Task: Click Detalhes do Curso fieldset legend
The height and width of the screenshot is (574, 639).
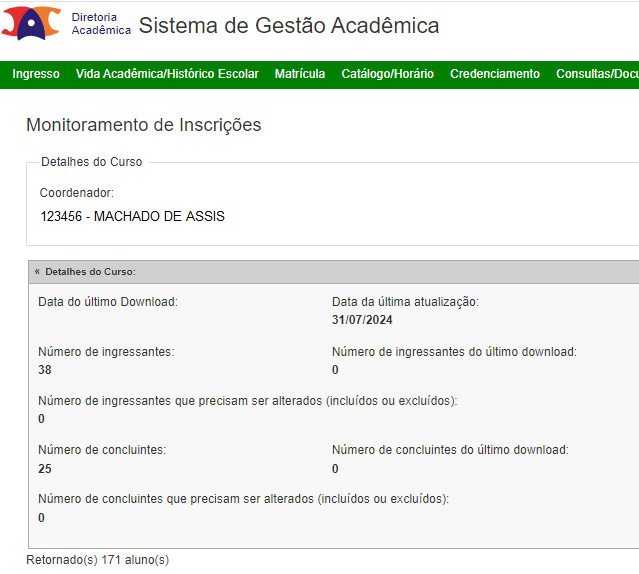Action: 91,162
